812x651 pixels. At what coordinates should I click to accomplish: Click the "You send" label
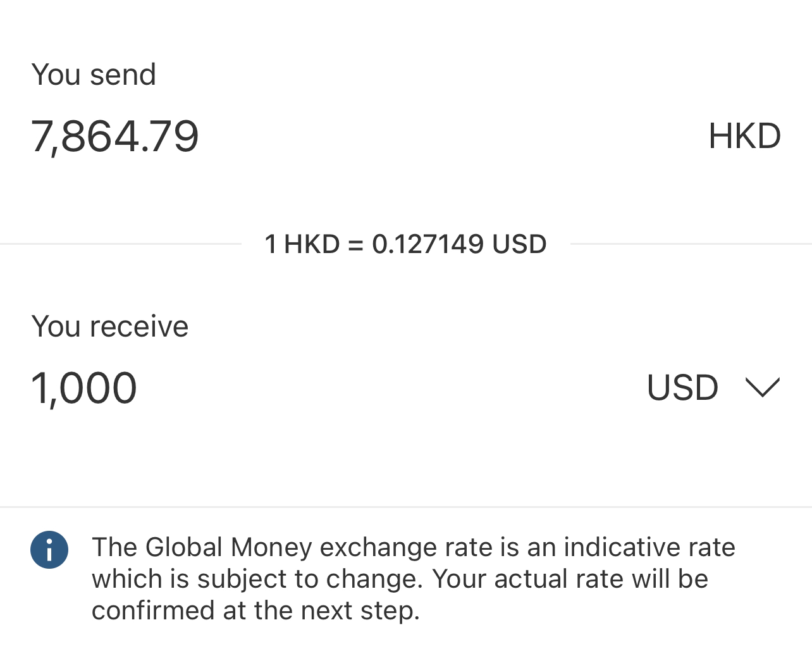point(94,75)
